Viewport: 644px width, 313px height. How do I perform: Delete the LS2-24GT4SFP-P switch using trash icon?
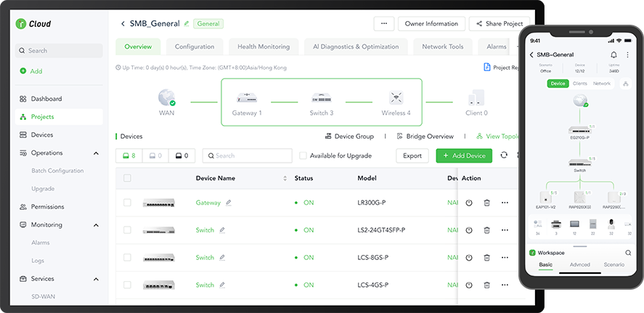(x=486, y=230)
